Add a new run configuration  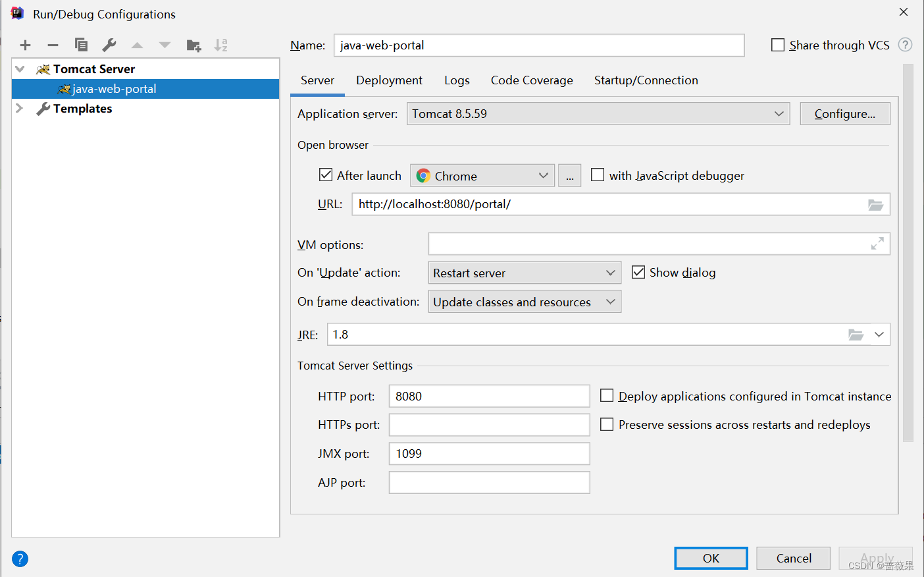click(25, 45)
